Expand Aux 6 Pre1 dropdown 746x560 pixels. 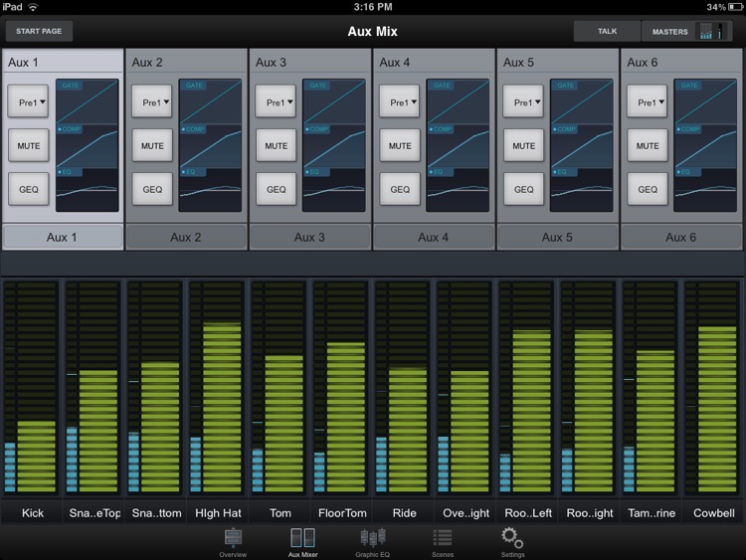(x=648, y=101)
